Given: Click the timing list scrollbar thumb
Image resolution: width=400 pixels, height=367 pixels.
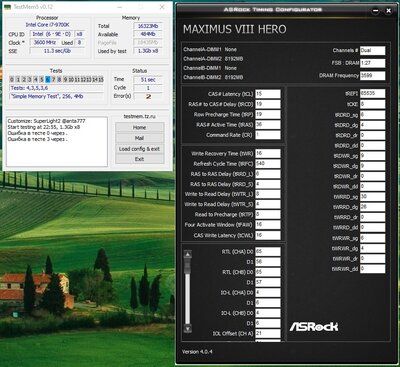Looking at the screenshot, I should click(x=188, y=265).
